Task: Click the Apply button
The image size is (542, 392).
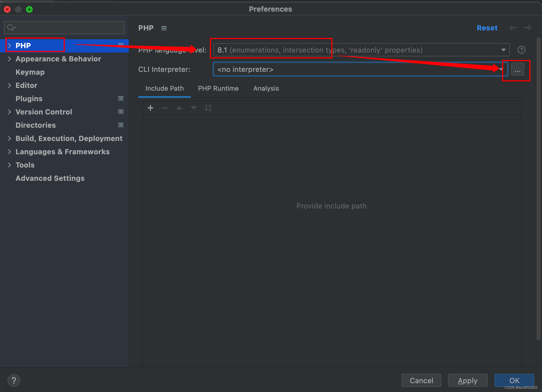Action: (x=467, y=381)
